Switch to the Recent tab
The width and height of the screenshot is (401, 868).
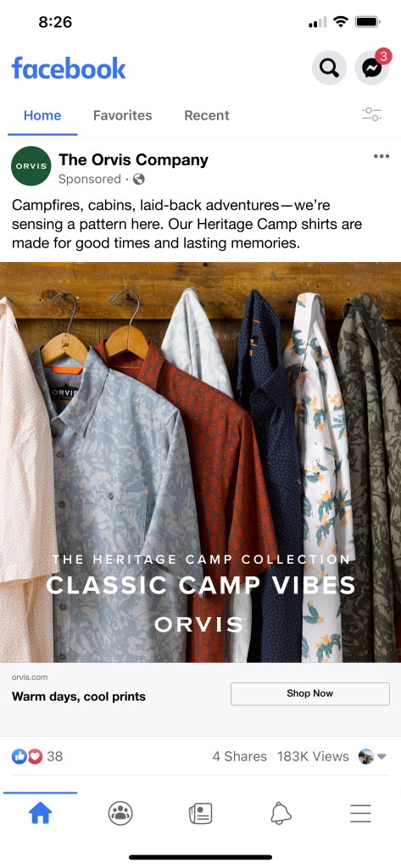[207, 115]
